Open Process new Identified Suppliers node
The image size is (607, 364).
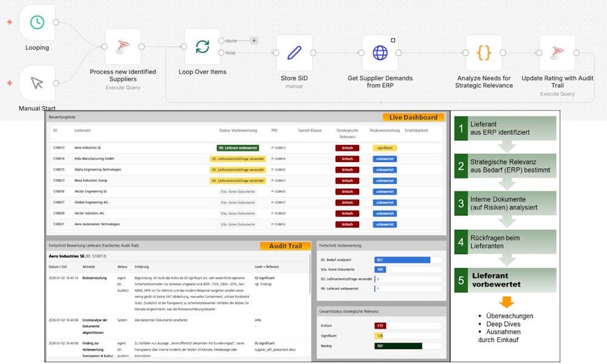[123, 47]
